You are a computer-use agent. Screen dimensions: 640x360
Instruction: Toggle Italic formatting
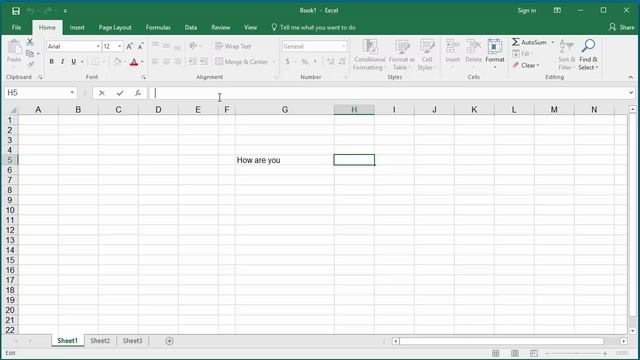[62, 62]
